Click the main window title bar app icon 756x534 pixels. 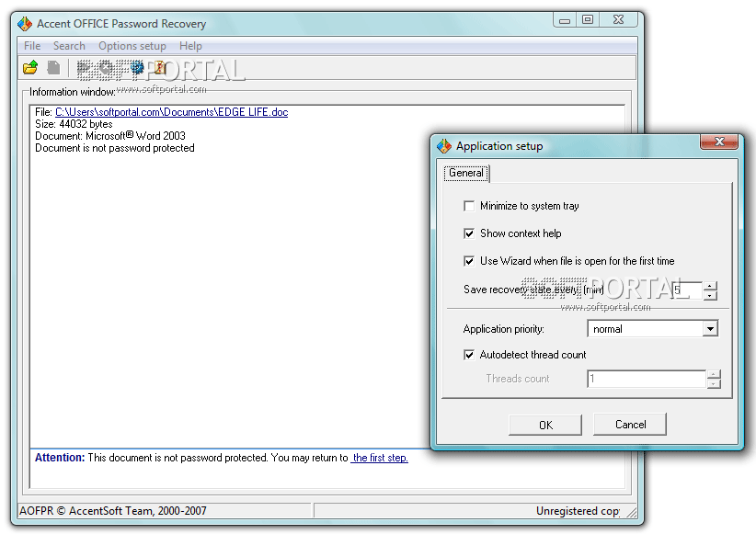pyautogui.click(x=25, y=24)
